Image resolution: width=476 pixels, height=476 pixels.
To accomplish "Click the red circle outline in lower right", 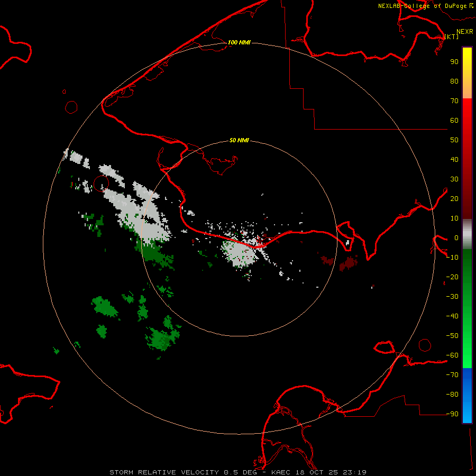I will click(425, 345).
